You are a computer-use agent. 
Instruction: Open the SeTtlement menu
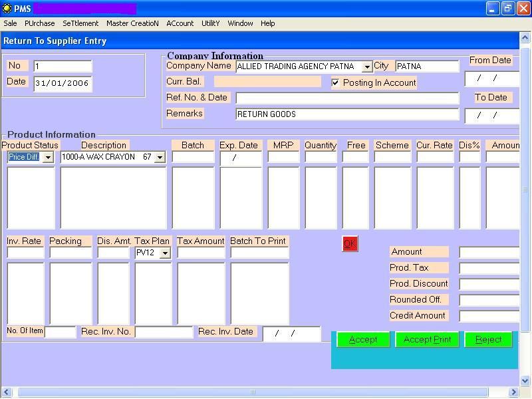pos(80,23)
